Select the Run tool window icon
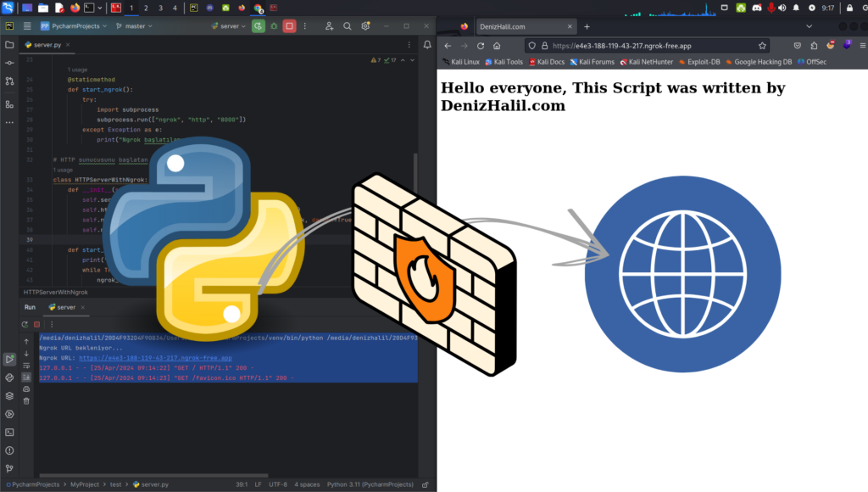The image size is (868, 492). pyautogui.click(x=10, y=359)
